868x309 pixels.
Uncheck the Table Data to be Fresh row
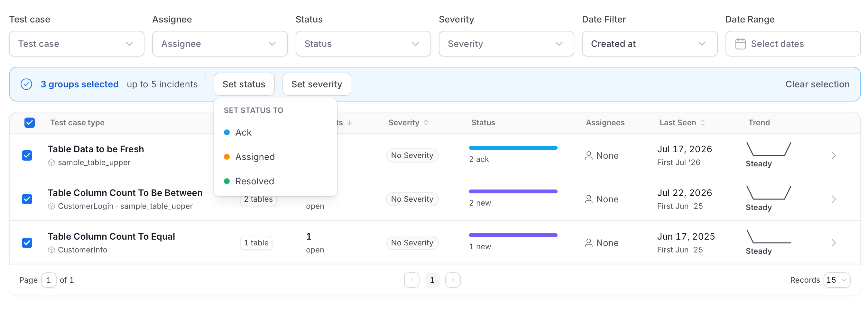(27, 155)
